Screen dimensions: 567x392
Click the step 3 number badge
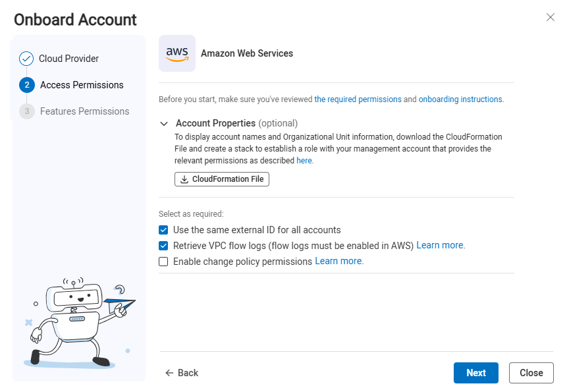(x=27, y=111)
